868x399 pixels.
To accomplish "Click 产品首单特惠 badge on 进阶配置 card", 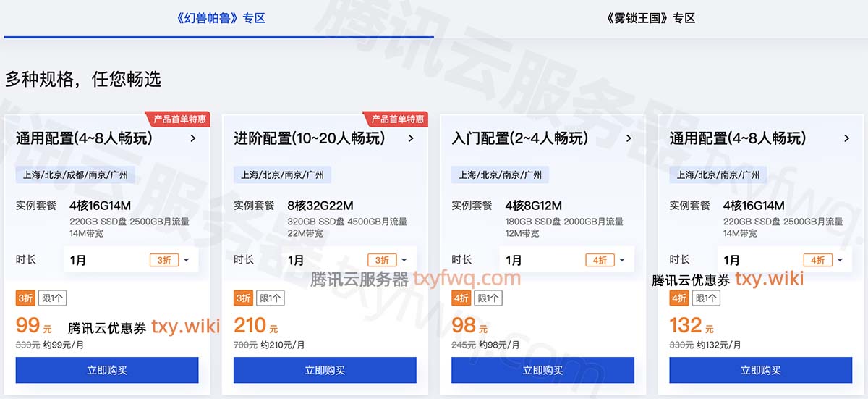I will [397, 119].
